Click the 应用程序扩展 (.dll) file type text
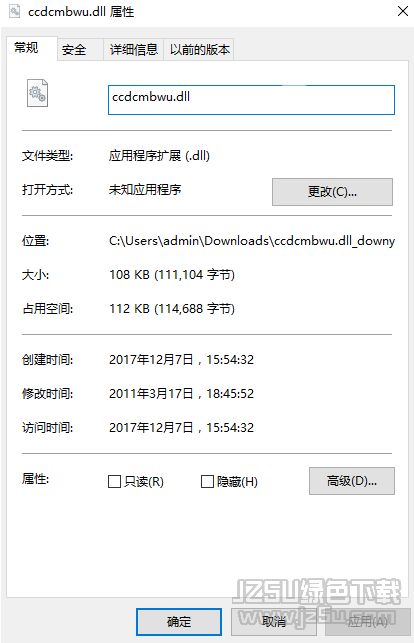 [x=159, y=156]
